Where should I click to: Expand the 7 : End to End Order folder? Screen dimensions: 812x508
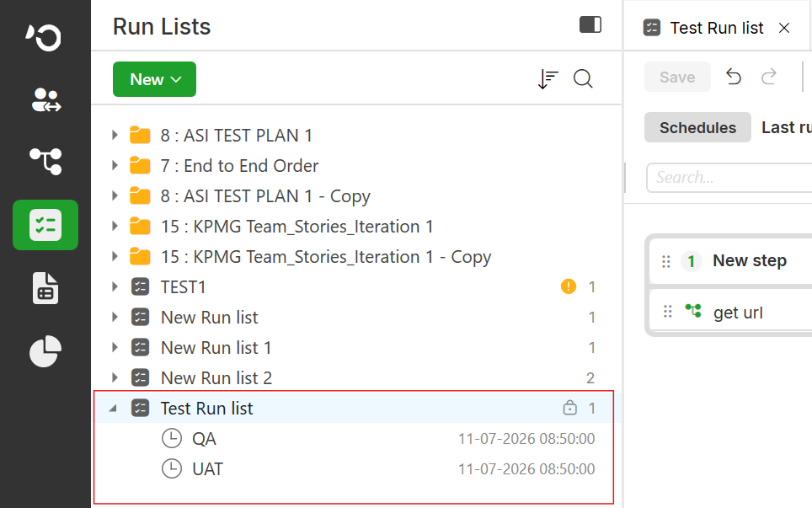pyautogui.click(x=115, y=166)
